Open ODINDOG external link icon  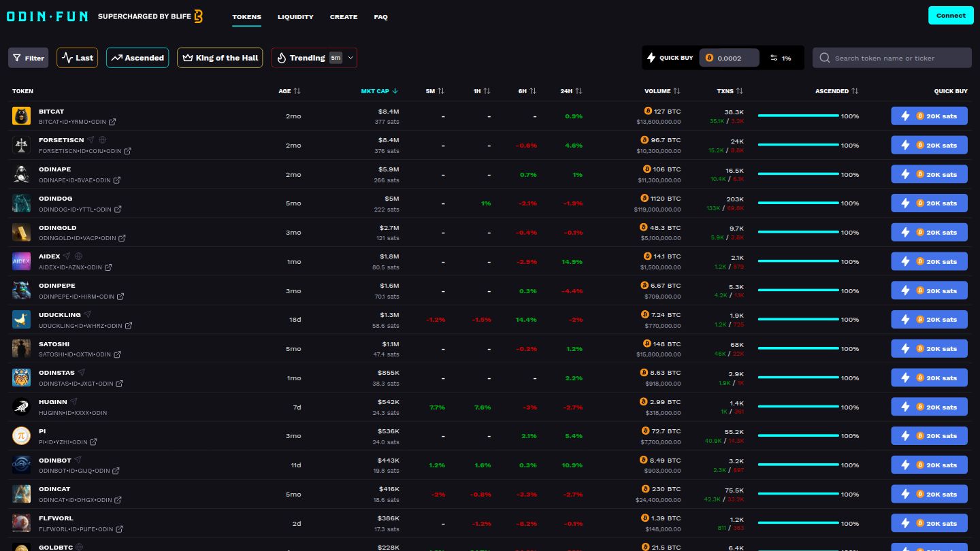pos(118,210)
